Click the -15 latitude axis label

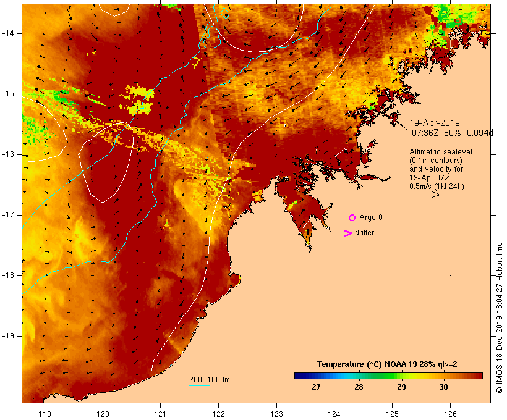point(8,94)
